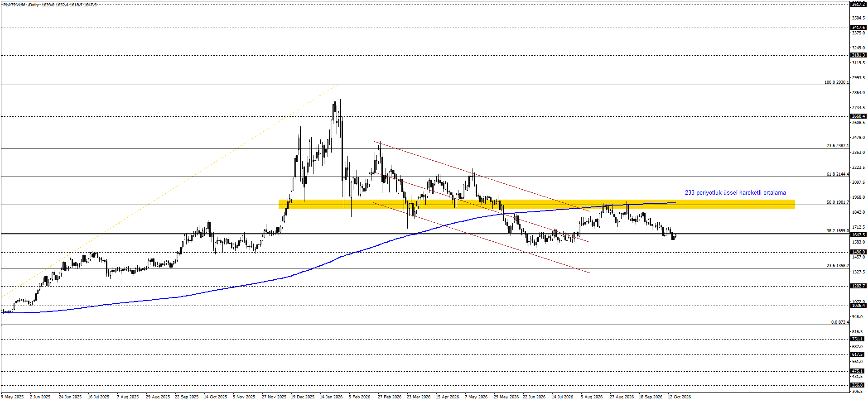The width and height of the screenshot is (868, 402).
Task: Click the Fibonacci label '38.2 1659.0'
Action: tap(838, 231)
